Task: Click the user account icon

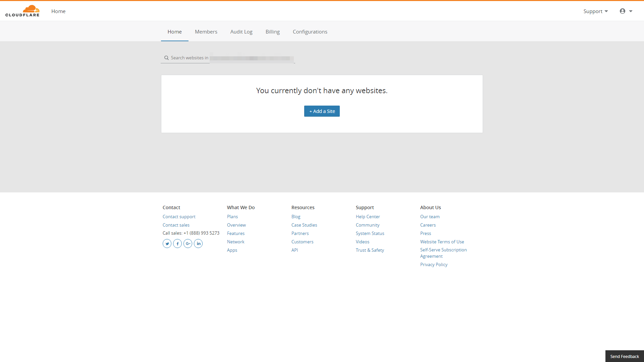Action: [x=622, y=11]
